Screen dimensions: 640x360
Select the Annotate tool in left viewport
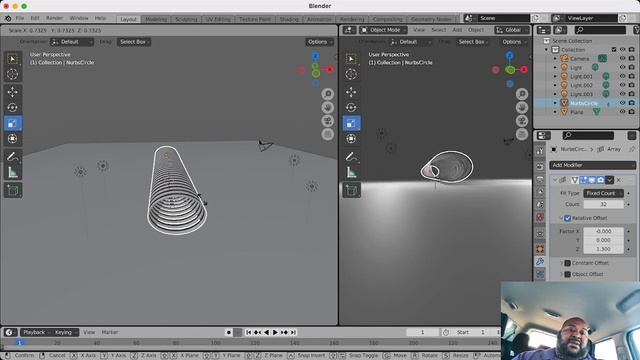pyautogui.click(x=13, y=157)
